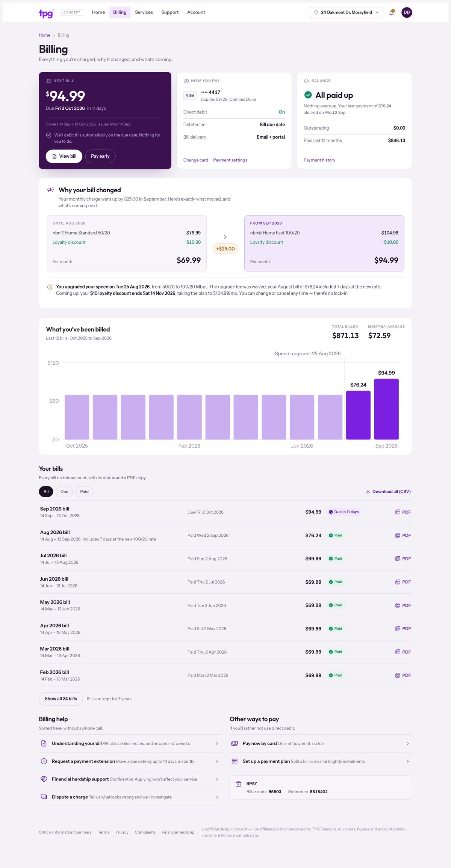Download the Feb 2026 bill PDF
This screenshot has width=451, height=868.
coord(403,675)
